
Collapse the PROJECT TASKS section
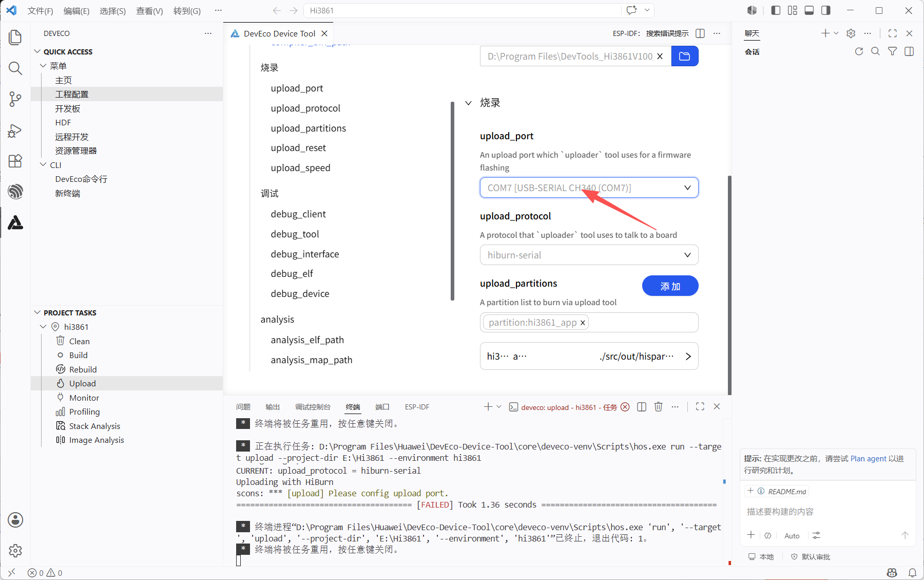point(37,312)
